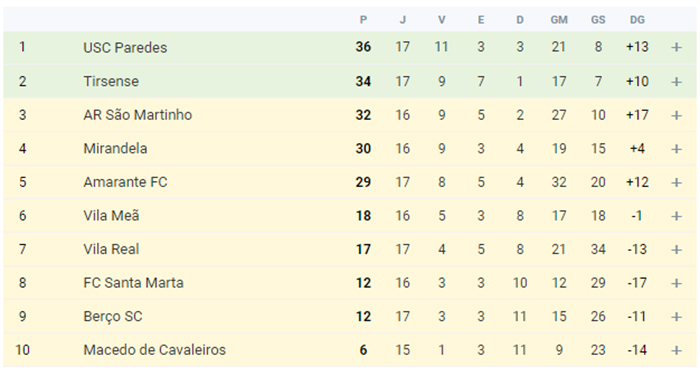This screenshot has width=700, height=376.
Task: Click the J games column header
Action: pos(403,20)
